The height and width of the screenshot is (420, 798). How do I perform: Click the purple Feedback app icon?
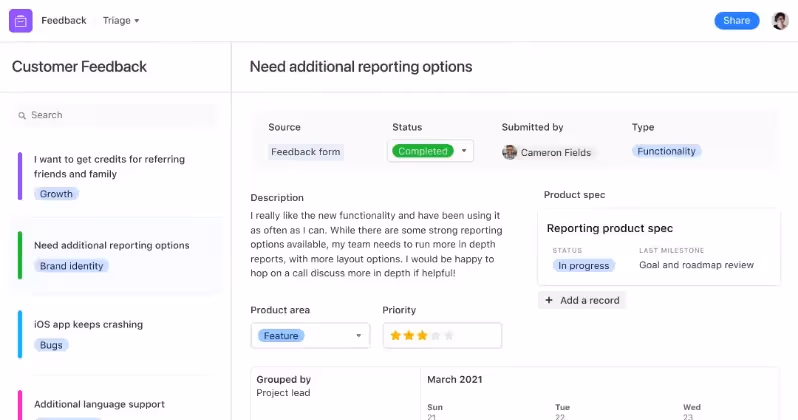21,21
